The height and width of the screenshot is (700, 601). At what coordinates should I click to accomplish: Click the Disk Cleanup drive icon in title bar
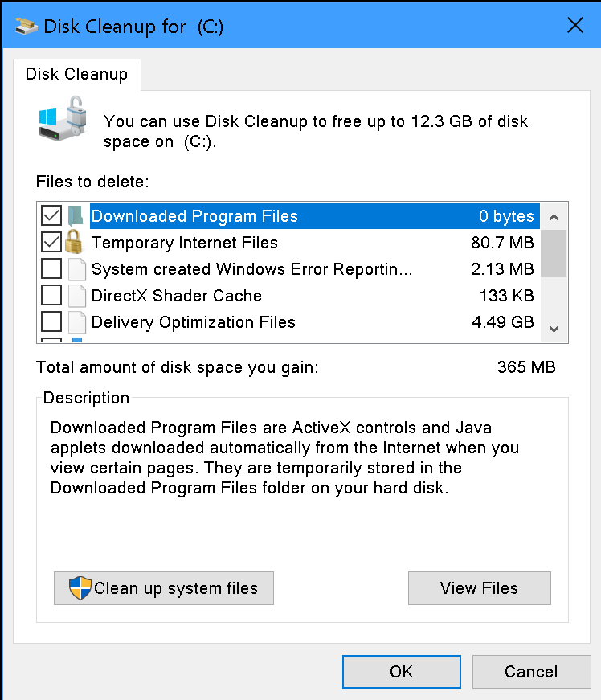[x=25, y=25]
